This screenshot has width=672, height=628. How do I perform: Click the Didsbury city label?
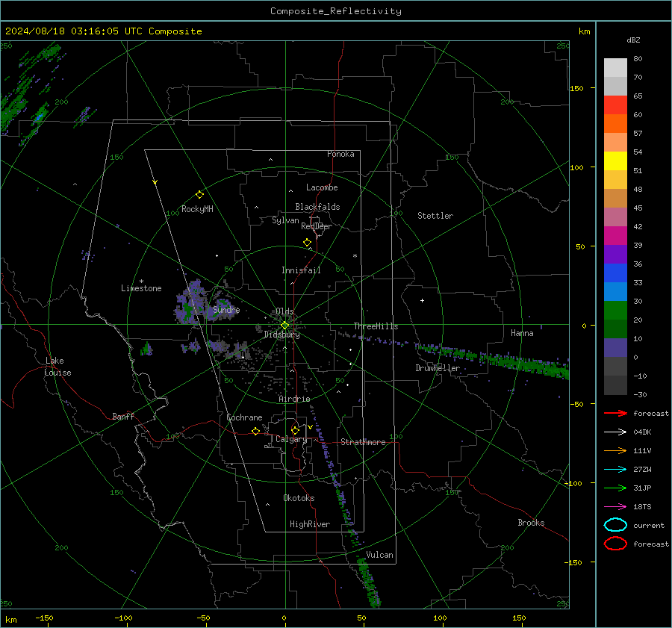point(281,335)
